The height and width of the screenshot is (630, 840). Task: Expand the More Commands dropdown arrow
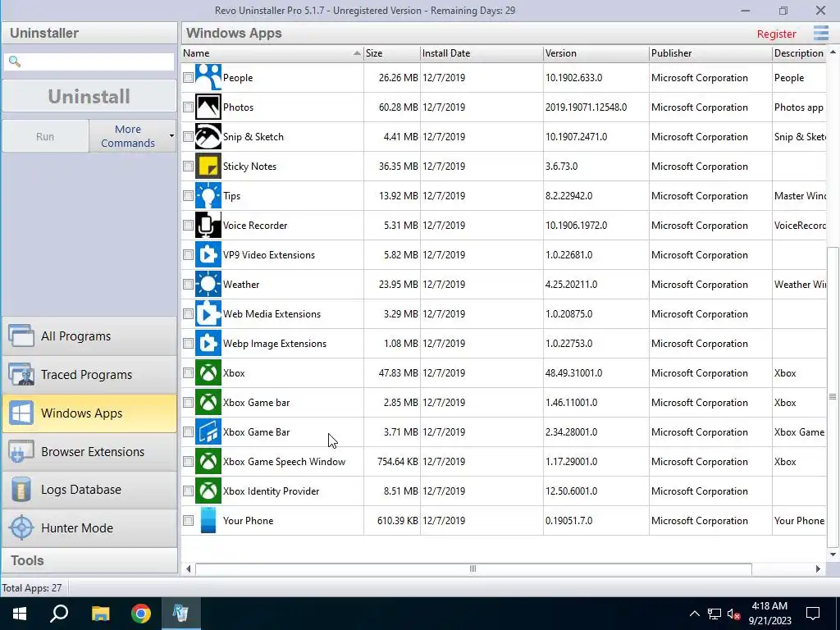(171, 136)
